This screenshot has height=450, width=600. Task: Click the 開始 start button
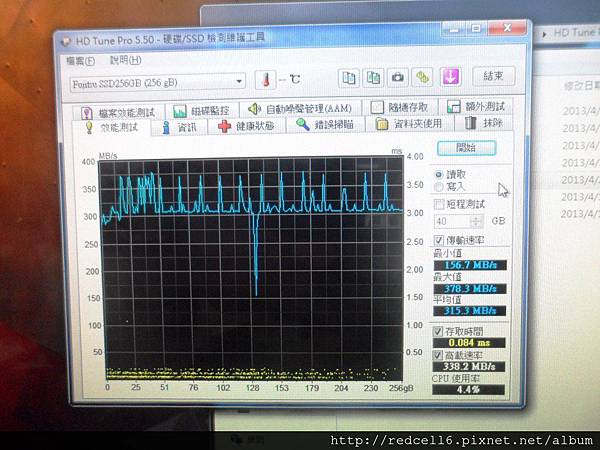point(466,148)
